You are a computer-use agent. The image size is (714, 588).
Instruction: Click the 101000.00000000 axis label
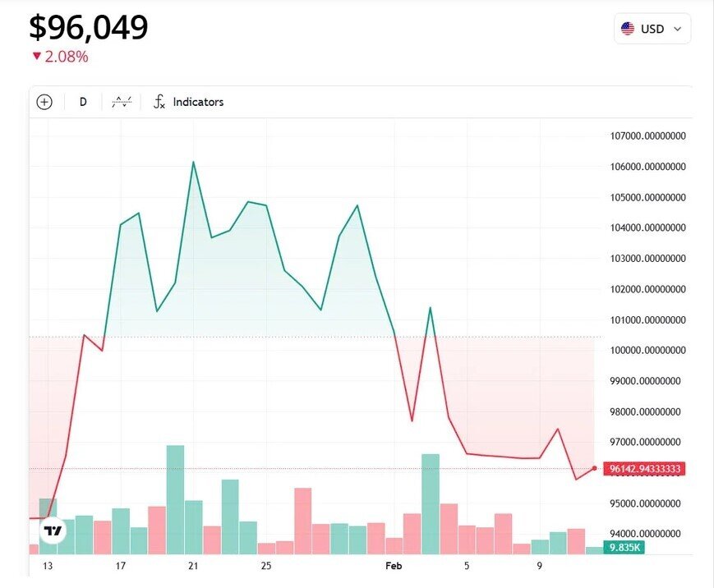click(x=647, y=320)
